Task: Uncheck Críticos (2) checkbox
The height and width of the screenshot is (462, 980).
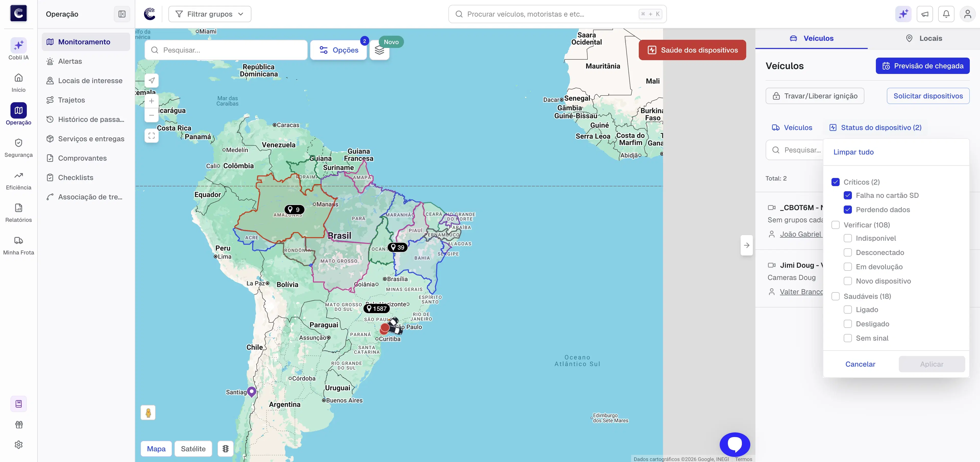Action: [x=835, y=182]
